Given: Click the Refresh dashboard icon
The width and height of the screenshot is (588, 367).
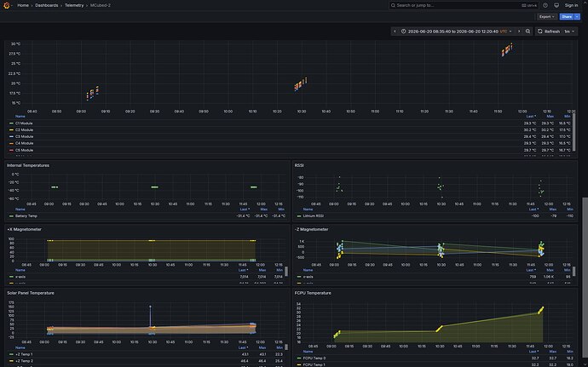Looking at the screenshot, I should click(540, 32).
